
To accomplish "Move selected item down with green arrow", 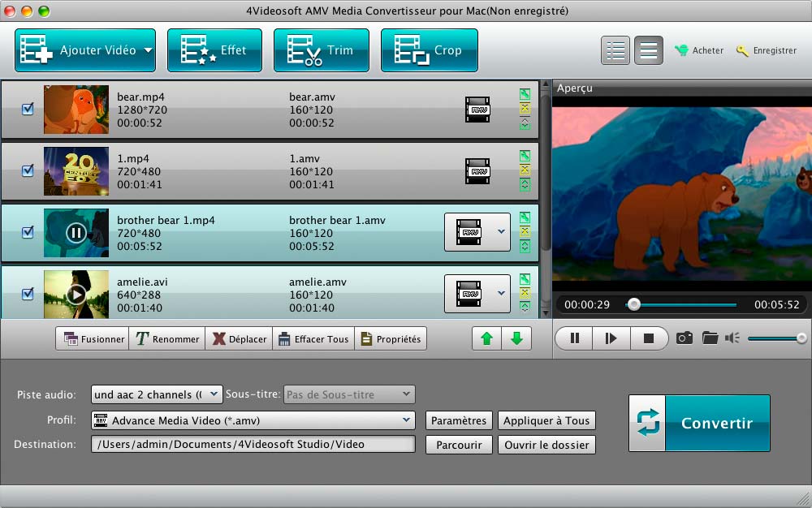I will pyautogui.click(x=516, y=339).
